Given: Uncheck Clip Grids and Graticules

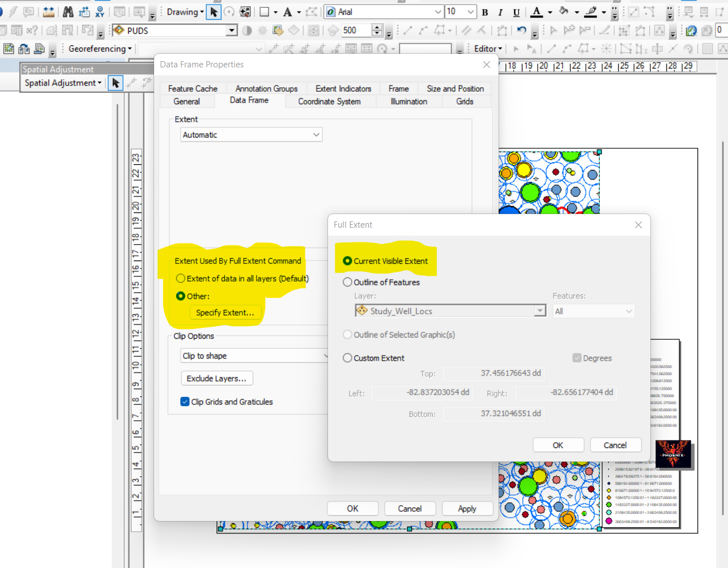Looking at the screenshot, I should coord(184,402).
